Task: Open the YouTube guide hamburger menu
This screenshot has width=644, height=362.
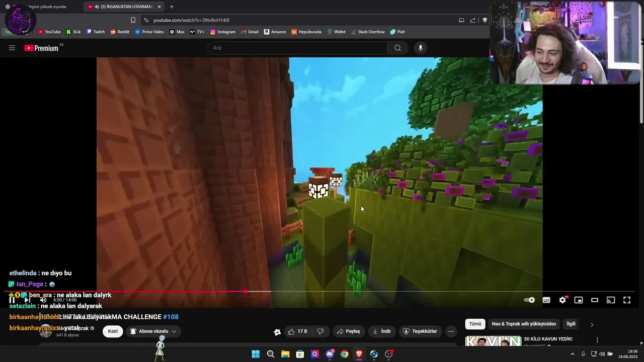Action: (12, 48)
